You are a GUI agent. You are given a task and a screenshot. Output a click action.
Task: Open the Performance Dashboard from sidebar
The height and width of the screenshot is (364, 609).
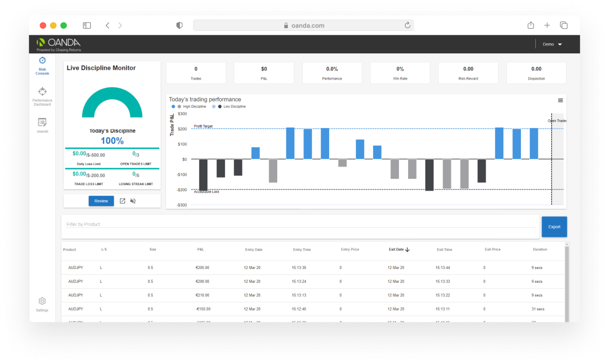click(42, 92)
